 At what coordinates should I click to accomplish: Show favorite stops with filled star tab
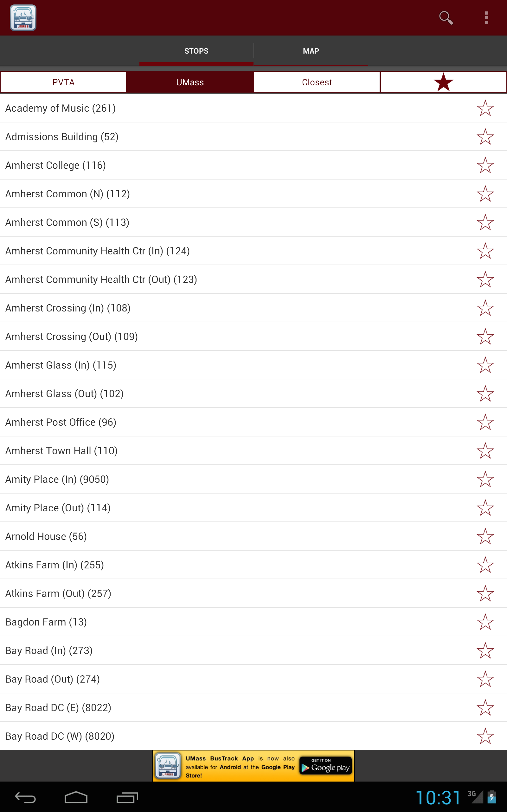tap(443, 82)
